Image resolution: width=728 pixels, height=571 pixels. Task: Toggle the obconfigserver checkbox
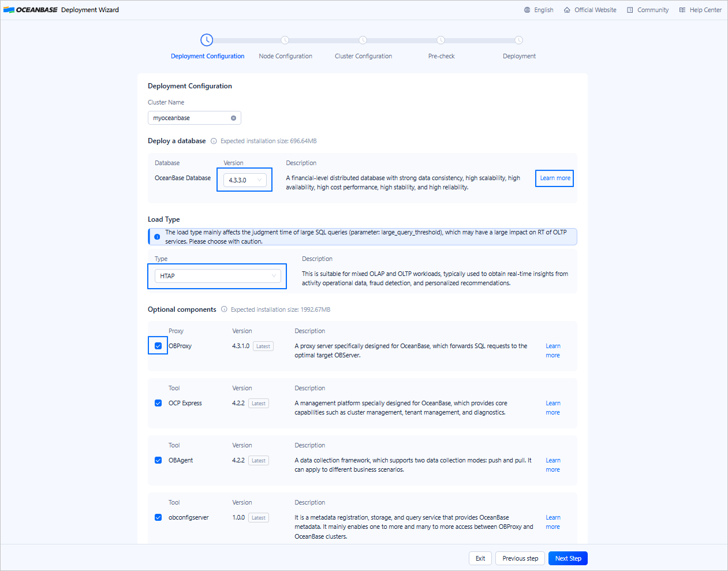click(x=158, y=517)
